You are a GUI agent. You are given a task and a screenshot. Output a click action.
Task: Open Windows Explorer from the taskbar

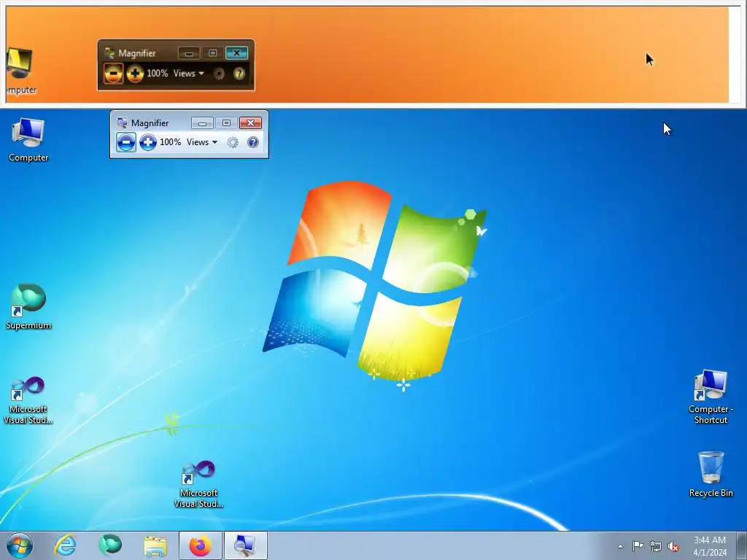tap(155, 545)
